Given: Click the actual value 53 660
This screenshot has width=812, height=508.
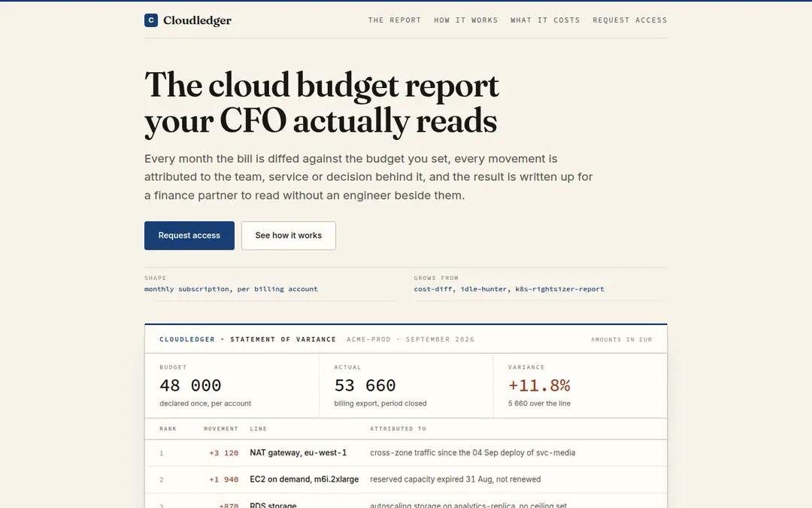Looking at the screenshot, I should [x=365, y=385].
